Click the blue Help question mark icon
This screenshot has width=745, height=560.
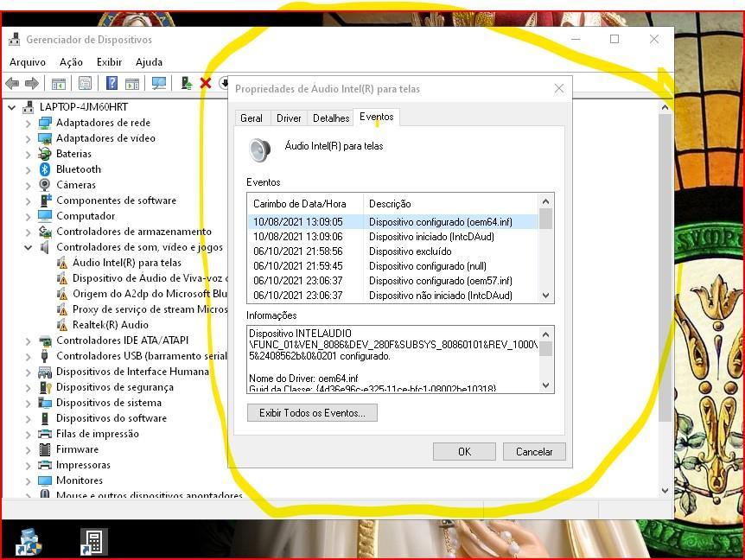pyautogui.click(x=111, y=83)
